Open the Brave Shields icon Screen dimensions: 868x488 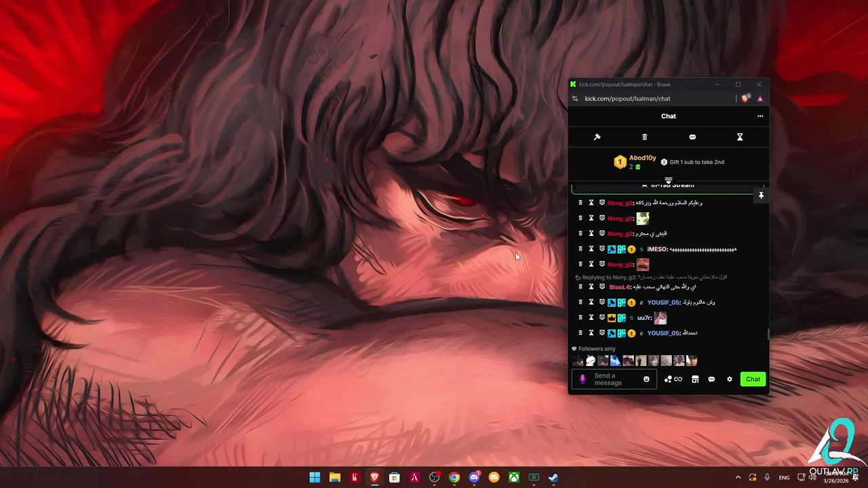tap(745, 98)
